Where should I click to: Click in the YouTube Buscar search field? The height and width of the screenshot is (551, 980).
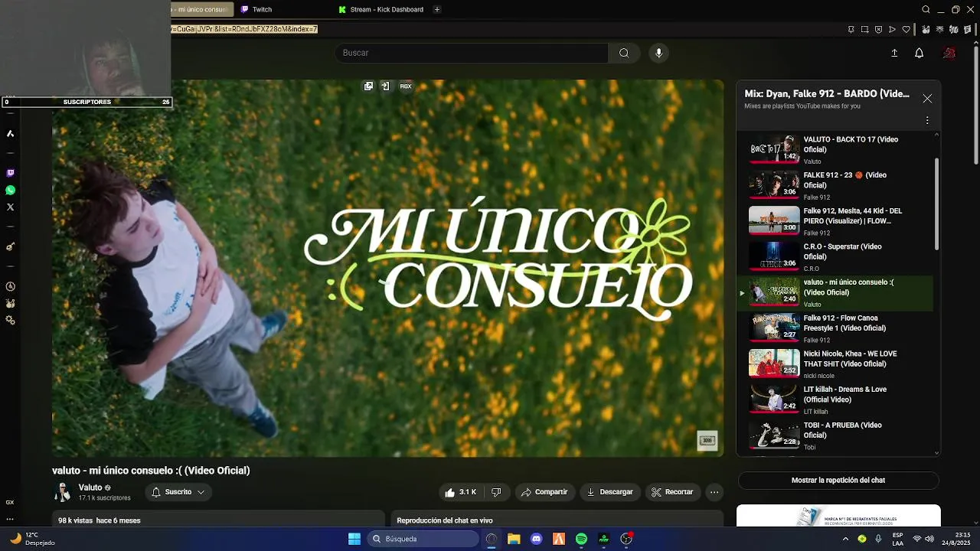(471, 53)
